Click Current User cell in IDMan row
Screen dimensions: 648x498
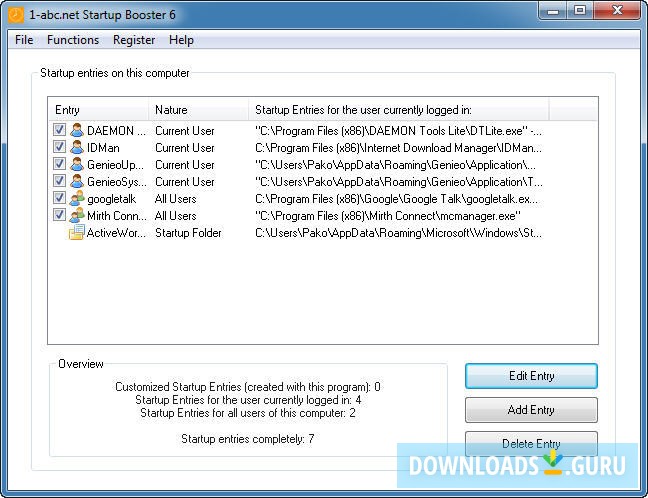(185, 148)
